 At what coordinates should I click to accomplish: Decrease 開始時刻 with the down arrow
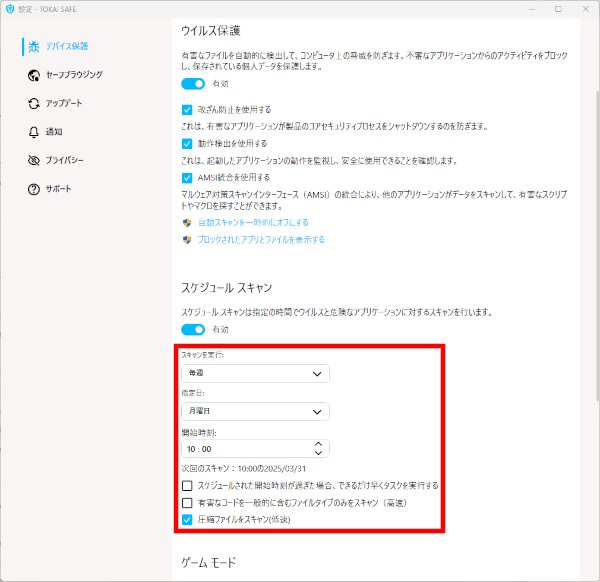[x=318, y=453]
